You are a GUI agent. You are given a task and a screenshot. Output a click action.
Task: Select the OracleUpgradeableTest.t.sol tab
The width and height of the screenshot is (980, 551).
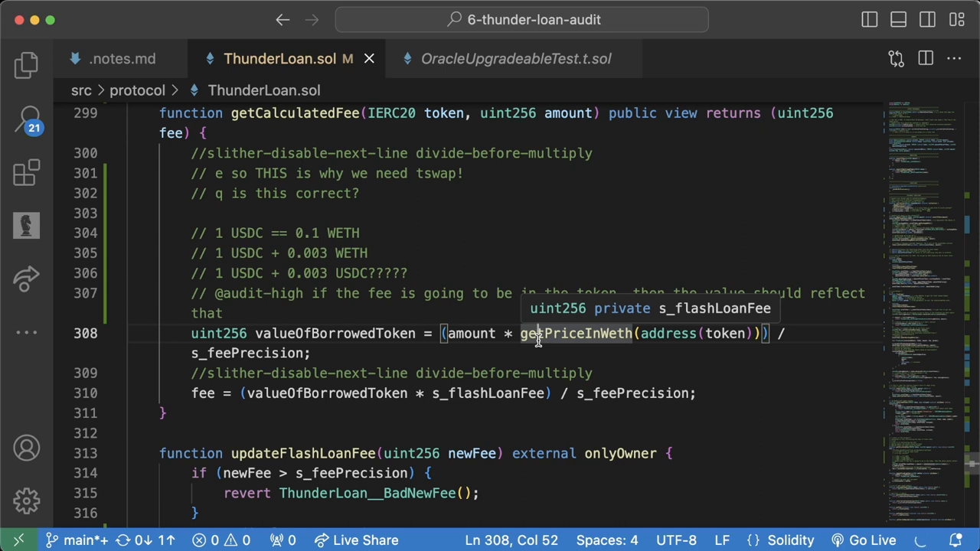click(x=515, y=59)
